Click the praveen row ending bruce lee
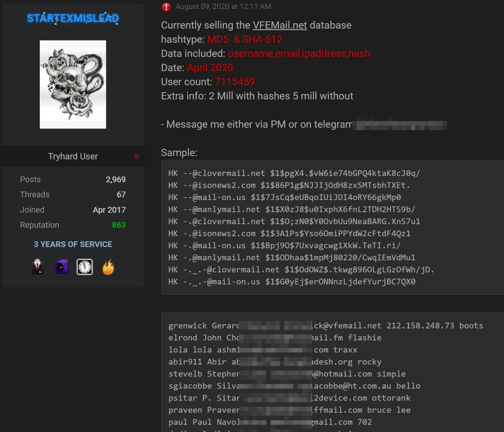This screenshot has width=504, height=432. click(289, 410)
